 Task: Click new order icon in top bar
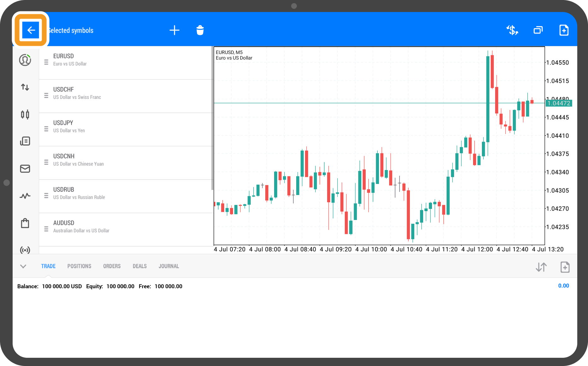[x=564, y=30]
